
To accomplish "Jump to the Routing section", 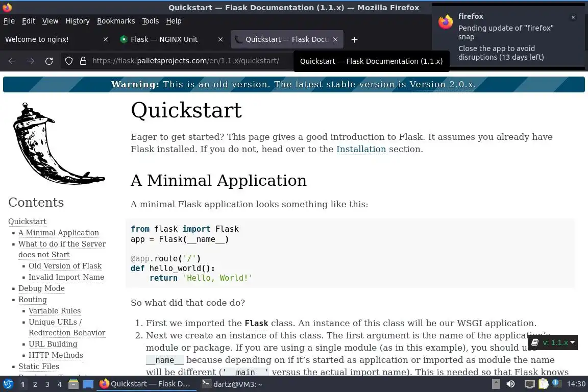I will pyautogui.click(x=33, y=300).
